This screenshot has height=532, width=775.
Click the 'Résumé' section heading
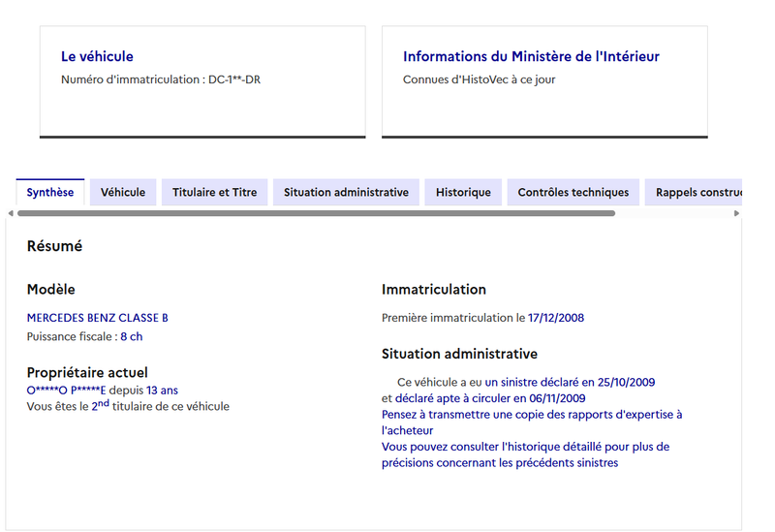click(x=54, y=246)
